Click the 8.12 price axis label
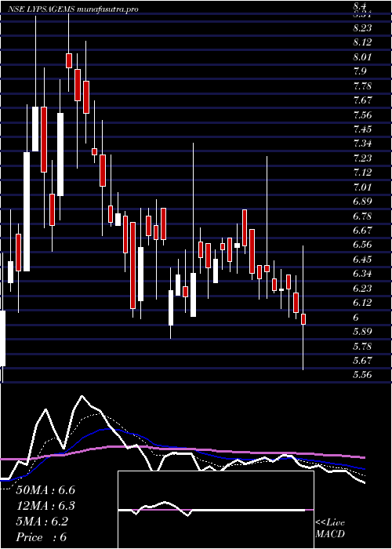This screenshot has height=549, width=392. coord(362,42)
